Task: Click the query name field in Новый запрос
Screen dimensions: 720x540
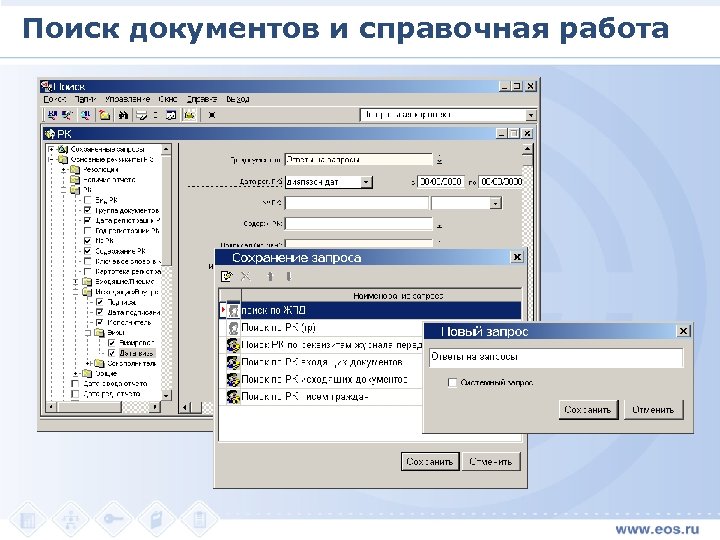Action: pos(556,357)
